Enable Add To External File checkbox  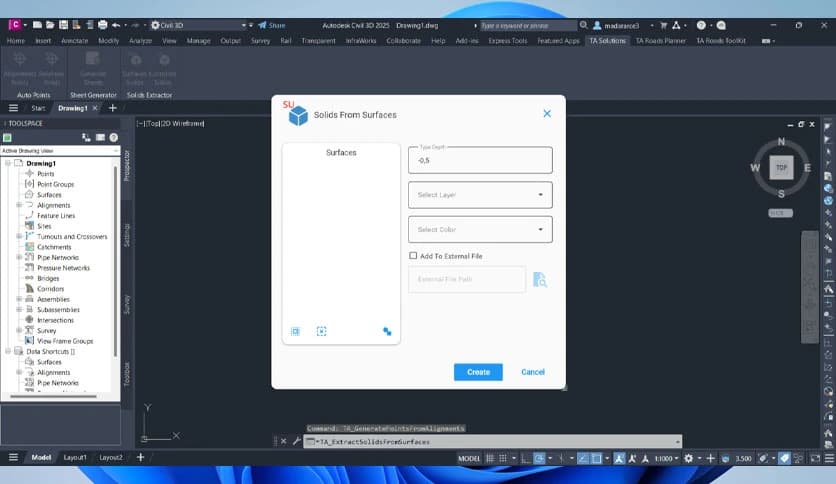[413, 256]
